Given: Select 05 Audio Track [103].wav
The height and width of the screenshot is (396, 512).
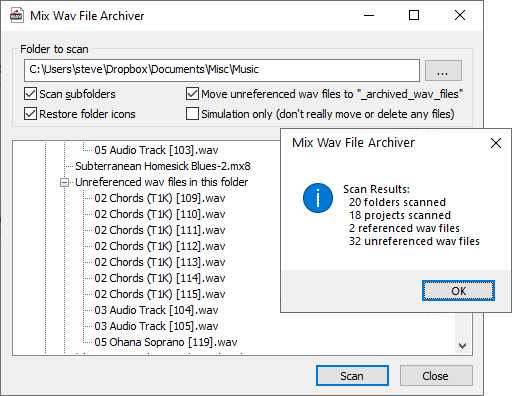Looking at the screenshot, I should click(x=156, y=150).
